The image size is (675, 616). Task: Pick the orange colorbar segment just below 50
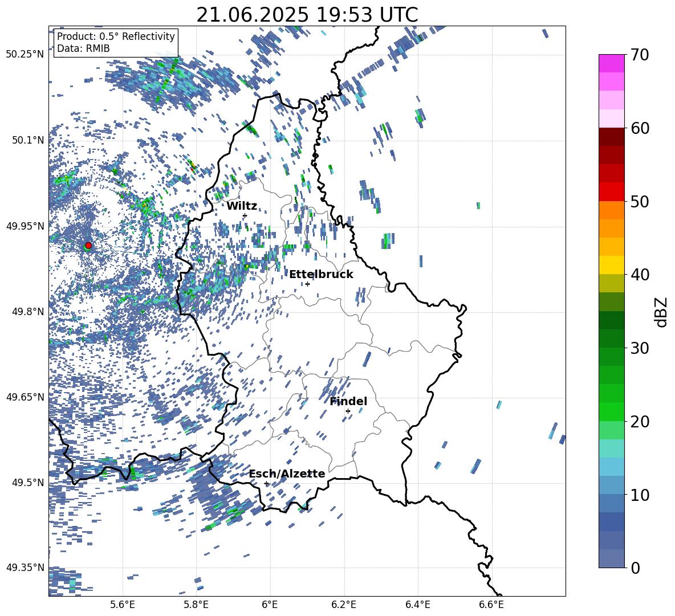pyautogui.click(x=611, y=210)
